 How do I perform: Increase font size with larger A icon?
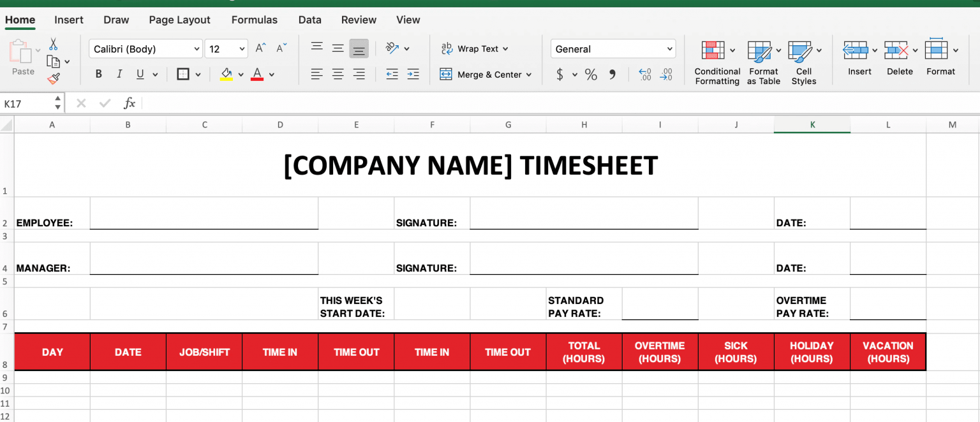tap(260, 48)
